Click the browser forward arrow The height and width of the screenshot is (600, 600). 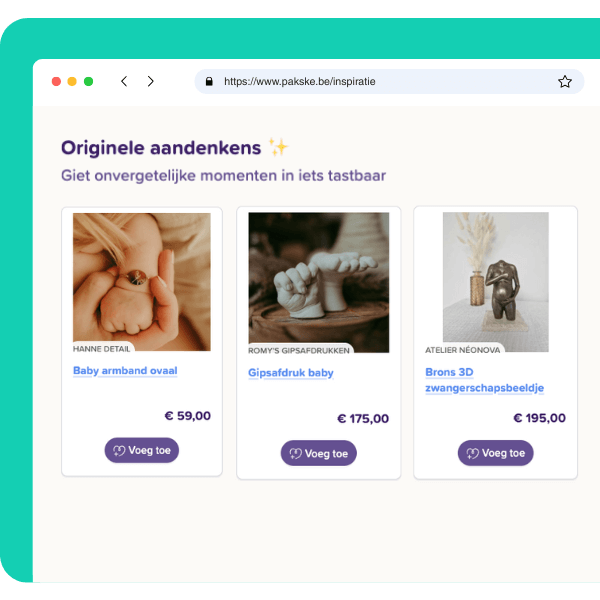click(150, 81)
